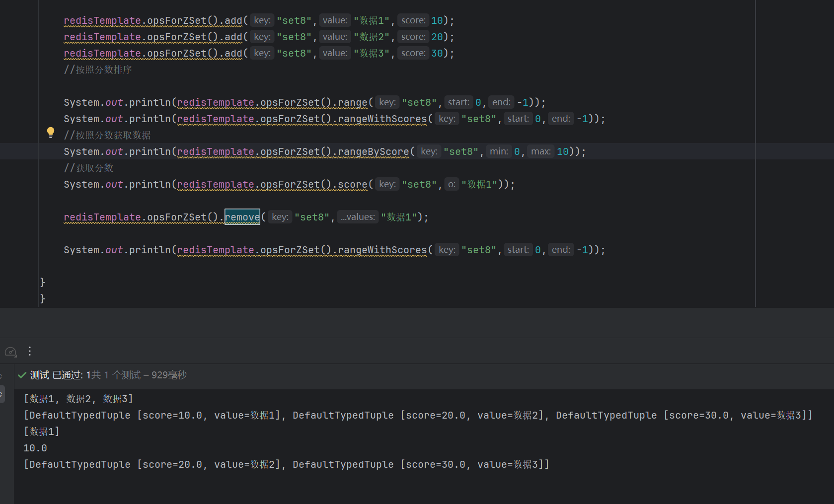Click the comment //获取分数
Screen dimensions: 834x504
pyautogui.click(x=88, y=168)
